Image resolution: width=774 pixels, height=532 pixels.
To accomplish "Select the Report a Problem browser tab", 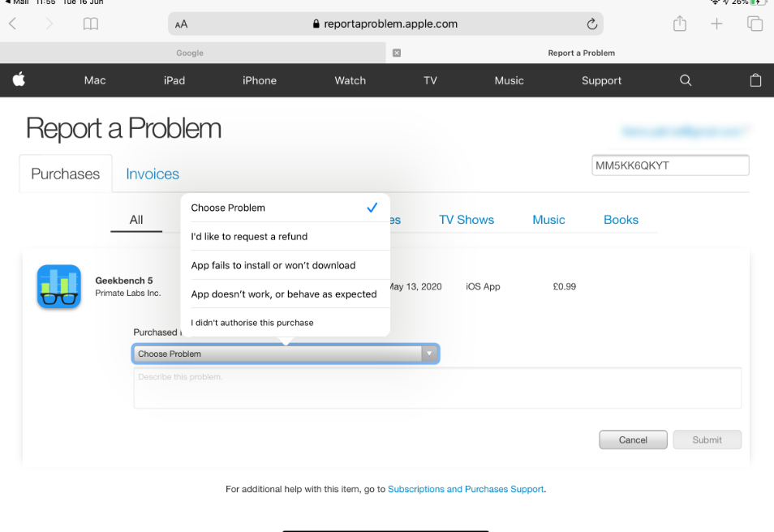I will tap(580, 53).
